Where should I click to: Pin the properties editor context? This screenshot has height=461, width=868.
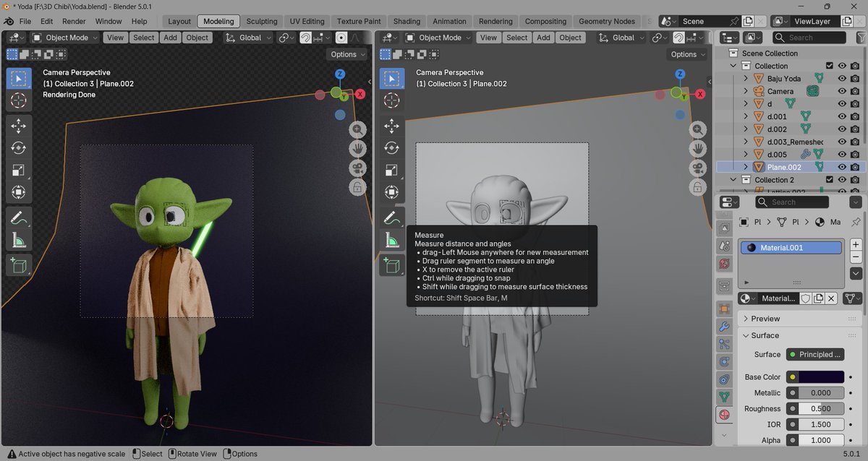click(x=856, y=222)
